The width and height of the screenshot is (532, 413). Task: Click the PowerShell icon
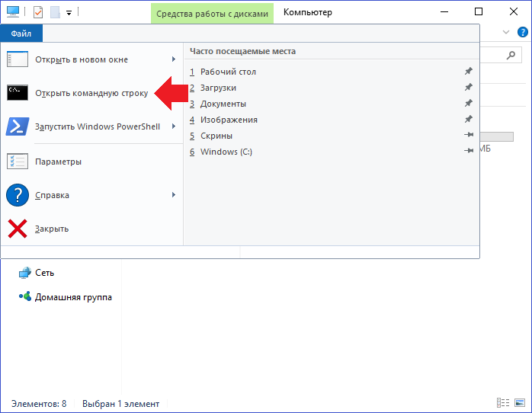point(18,126)
